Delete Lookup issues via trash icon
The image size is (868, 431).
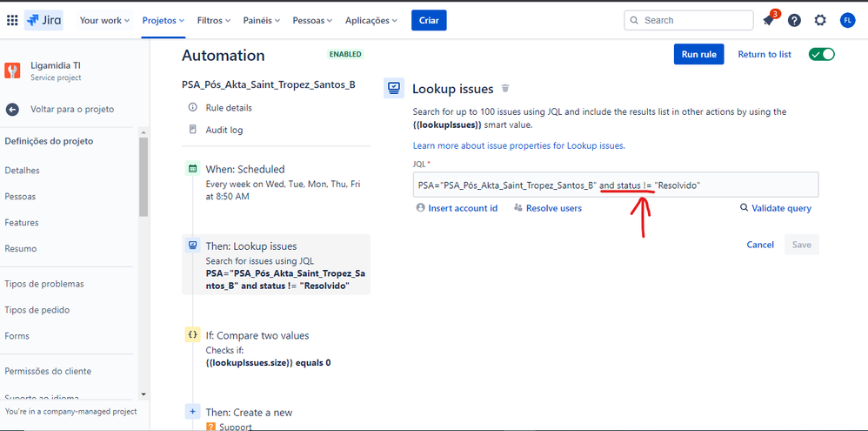click(504, 89)
